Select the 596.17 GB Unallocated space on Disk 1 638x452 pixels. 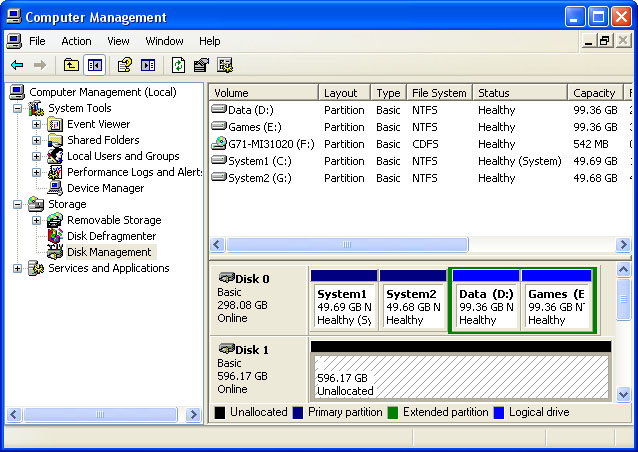coord(461,370)
